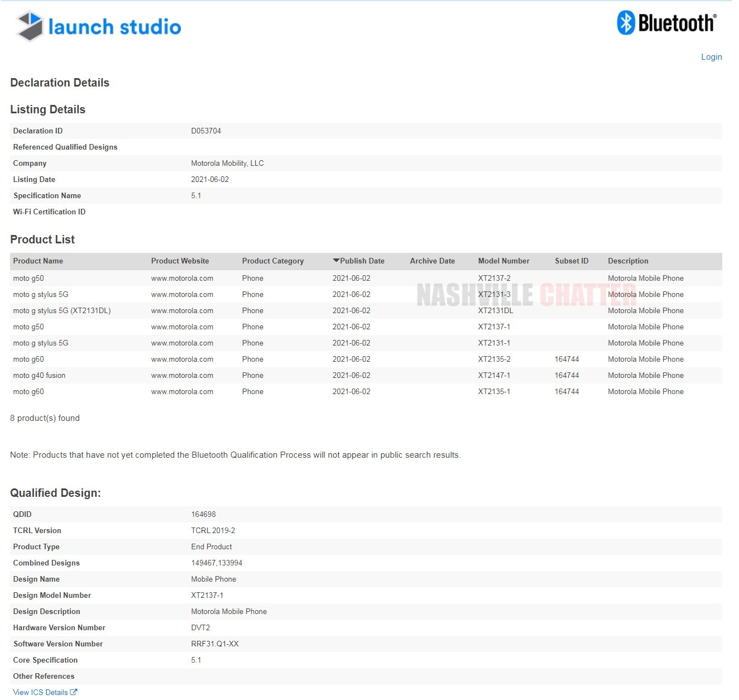Screen dimensions: 739x700
Task: Sort by the Product Category column header
Action: click(272, 261)
